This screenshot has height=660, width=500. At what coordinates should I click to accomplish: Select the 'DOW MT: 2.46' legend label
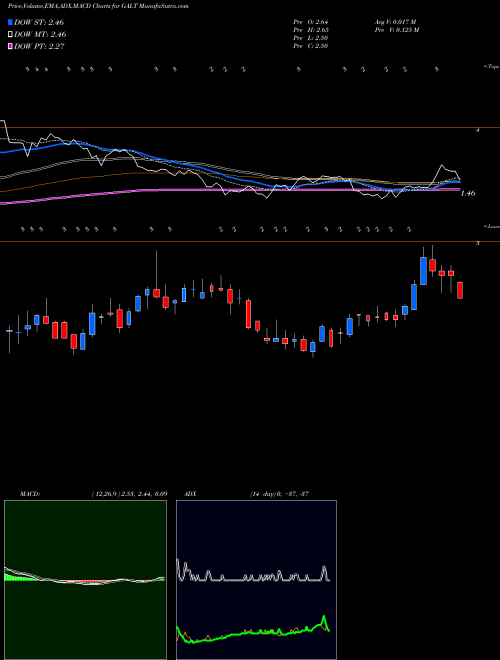40,35
